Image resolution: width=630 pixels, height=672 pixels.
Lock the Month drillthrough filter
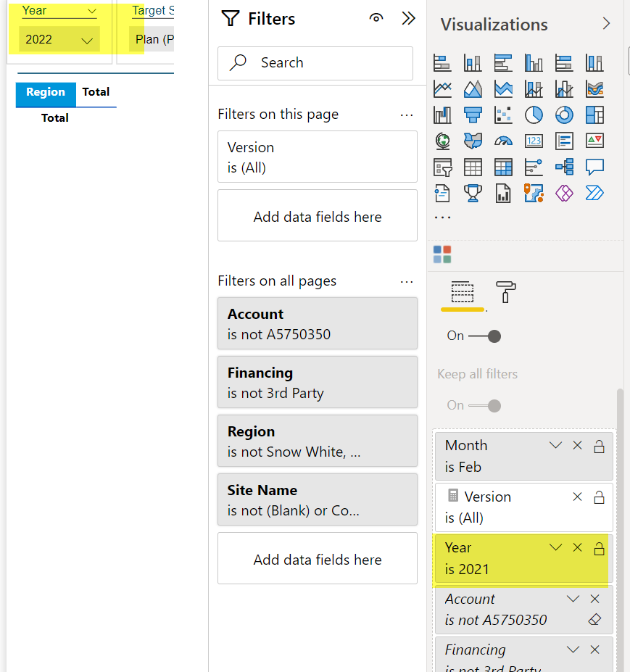599,447
